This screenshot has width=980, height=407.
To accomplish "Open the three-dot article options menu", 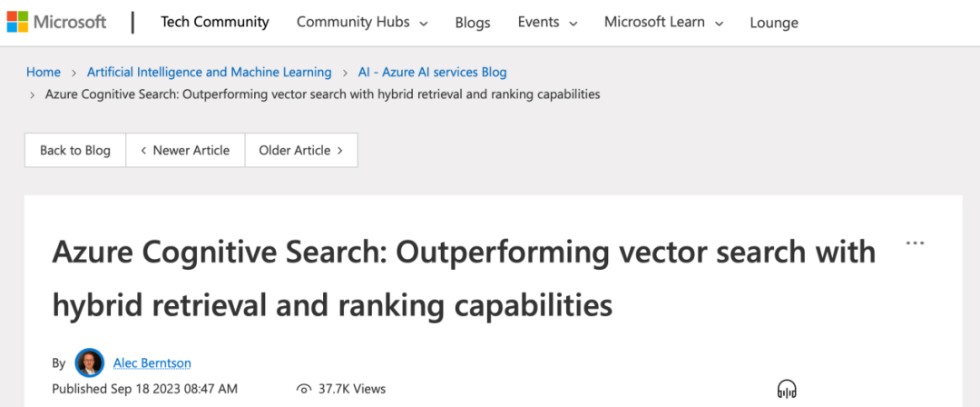I will tap(915, 243).
